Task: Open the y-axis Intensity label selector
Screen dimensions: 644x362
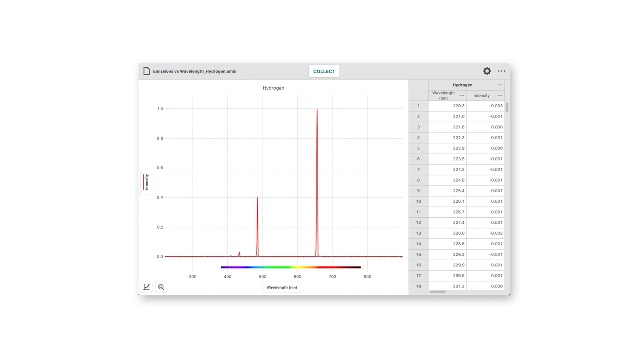Action: click(146, 182)
